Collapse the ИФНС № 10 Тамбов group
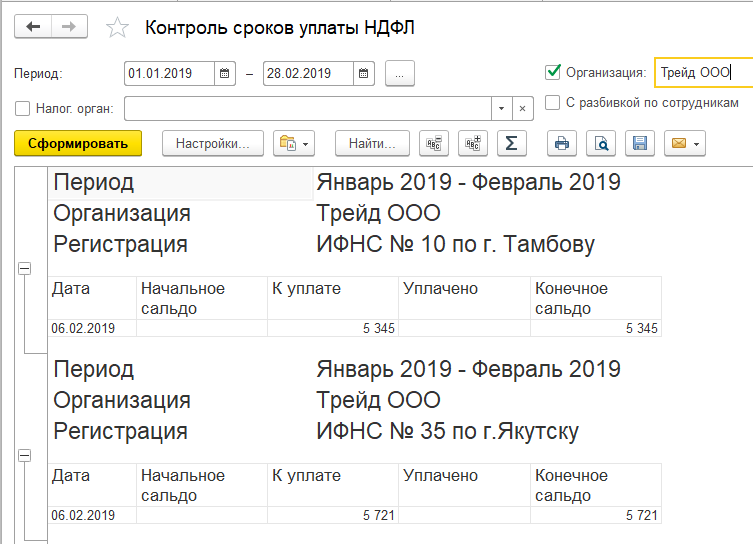Viewport: 753px width, 544px height. [x=25, y=268]
